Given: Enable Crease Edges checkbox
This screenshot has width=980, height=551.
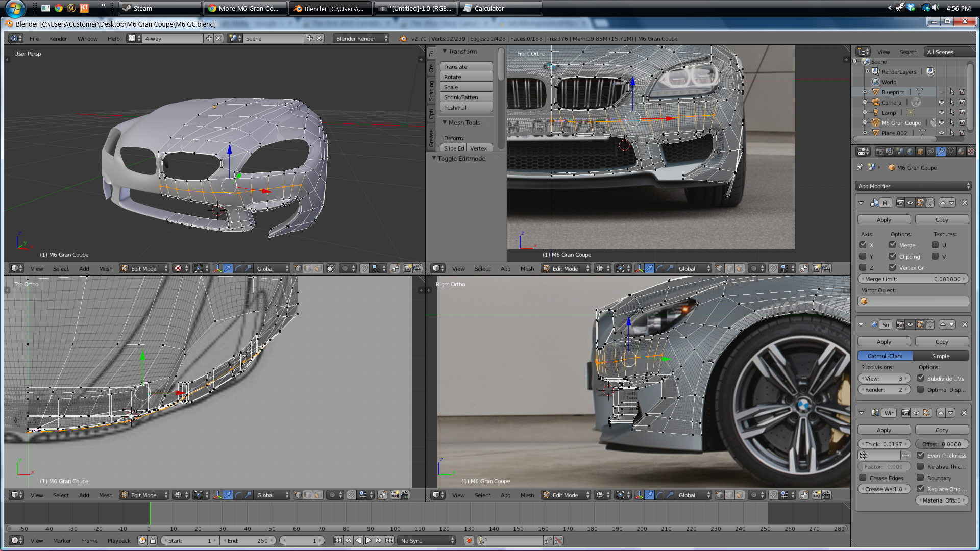Looking at the screenshot, I should 863,478.
